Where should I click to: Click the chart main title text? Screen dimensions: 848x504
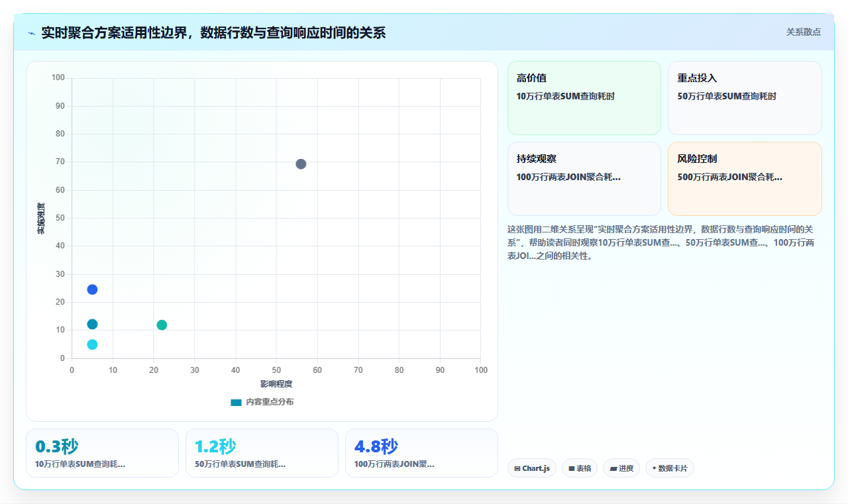pyautogui.click(x=213, y=32)
